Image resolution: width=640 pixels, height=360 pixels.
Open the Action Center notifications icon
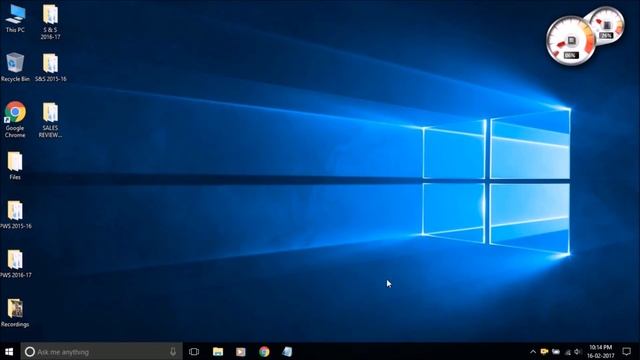tap(627, 352)
